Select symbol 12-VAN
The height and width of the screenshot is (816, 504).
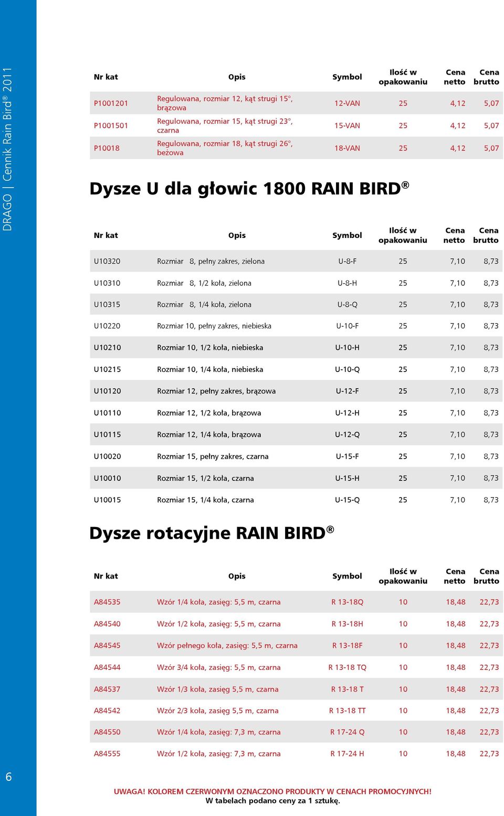coord(347,104)
